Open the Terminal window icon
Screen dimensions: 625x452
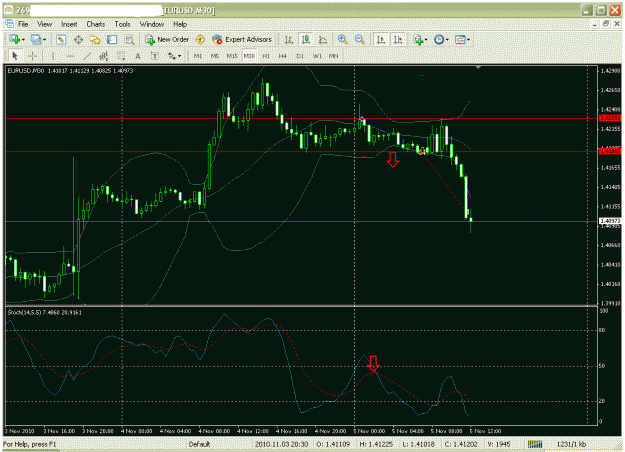[x=112, y=39]
